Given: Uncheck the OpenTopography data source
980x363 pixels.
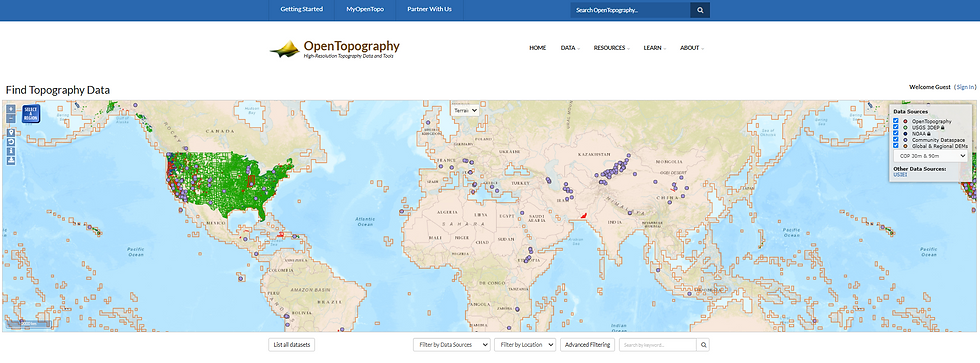Looking at the screenshot, I should tap(896, 121).
